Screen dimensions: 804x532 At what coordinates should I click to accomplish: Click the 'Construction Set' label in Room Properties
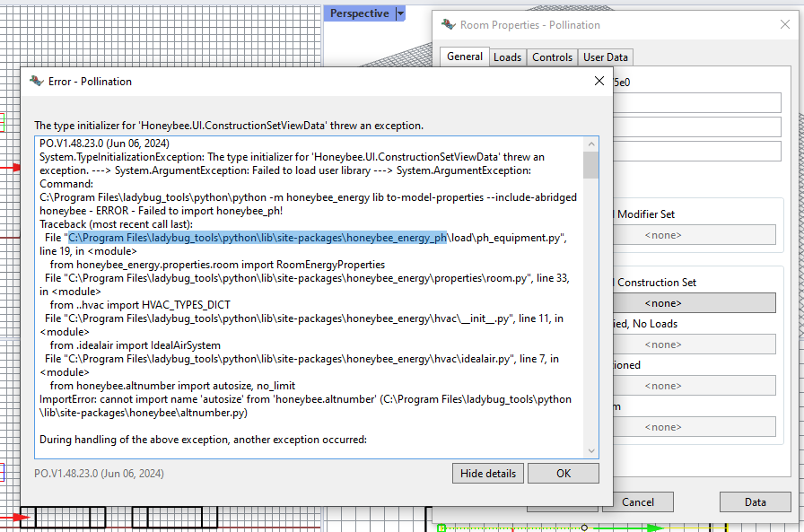(x=657, y=283)
